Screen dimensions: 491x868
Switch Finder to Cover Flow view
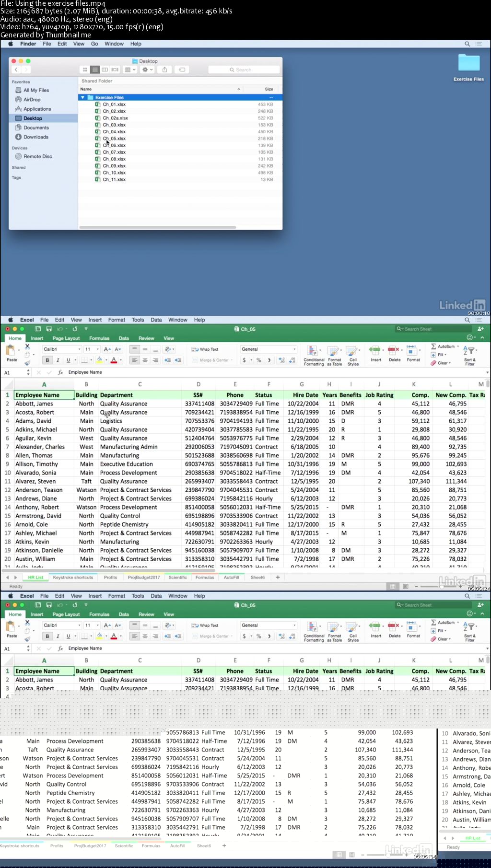pos(115,69)
